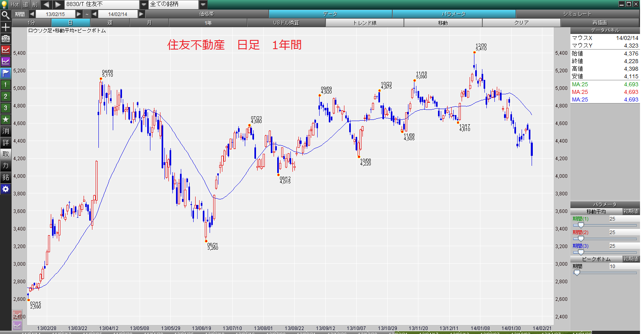Click the 期間(3) value field
This screenshot has height=334, width=644.
click(x=624, y=246)
